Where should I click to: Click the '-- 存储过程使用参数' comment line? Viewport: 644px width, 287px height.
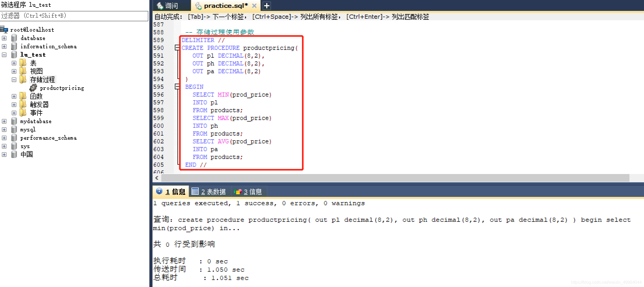220,32
